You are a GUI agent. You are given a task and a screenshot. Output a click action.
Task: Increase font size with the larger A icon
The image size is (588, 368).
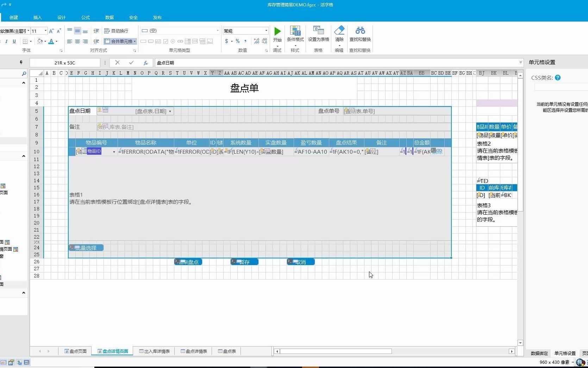(x=51, y=31)
